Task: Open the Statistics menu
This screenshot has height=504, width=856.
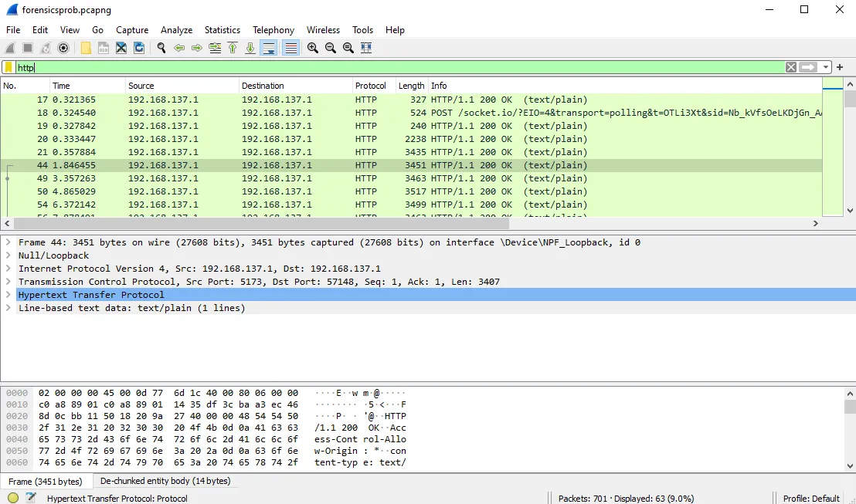Action: (x=222, y=30)
